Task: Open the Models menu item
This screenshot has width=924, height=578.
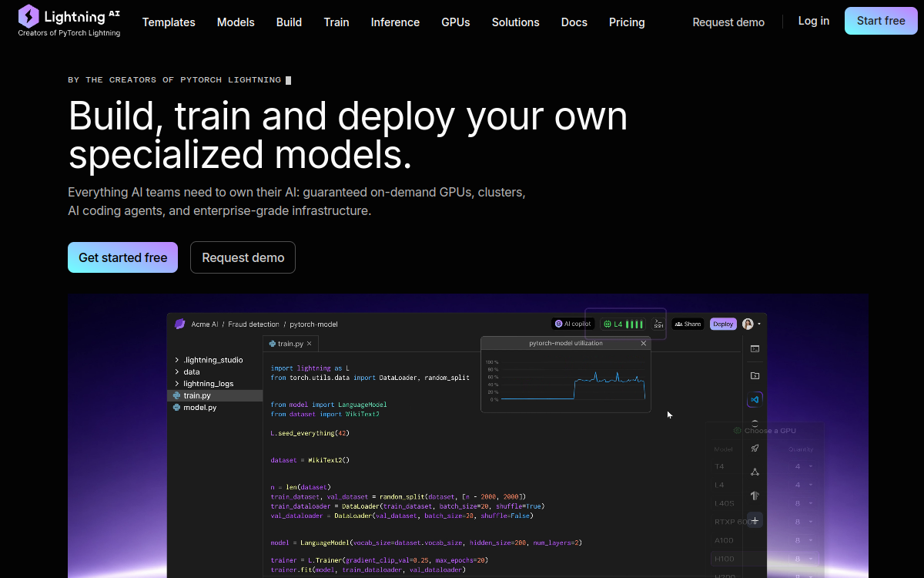Action: click(x=236, y=22)
